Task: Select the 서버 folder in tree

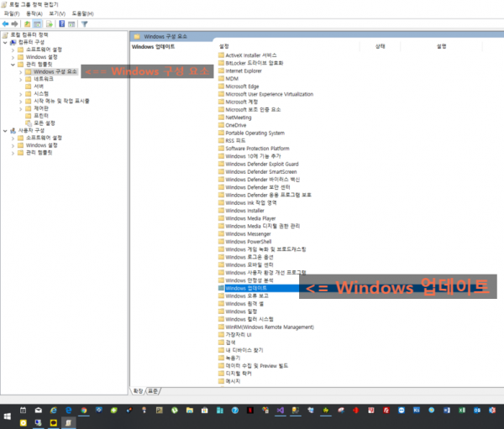Action: click(39, 86)
